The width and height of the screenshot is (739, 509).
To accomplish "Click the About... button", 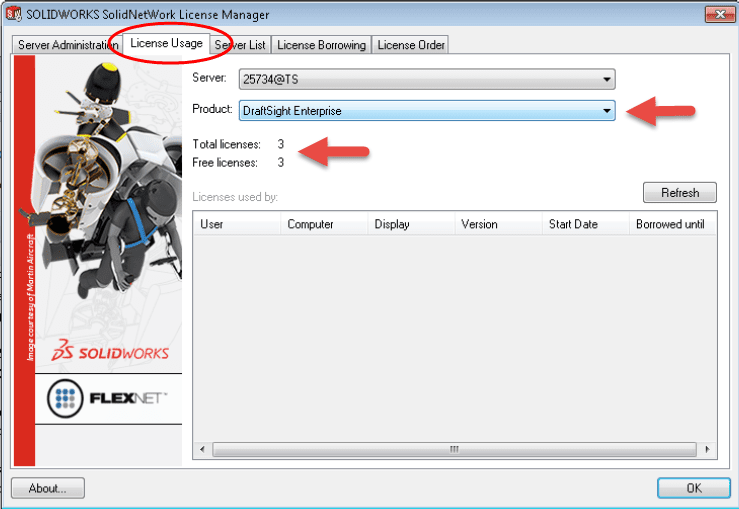I will click(48, 488).
